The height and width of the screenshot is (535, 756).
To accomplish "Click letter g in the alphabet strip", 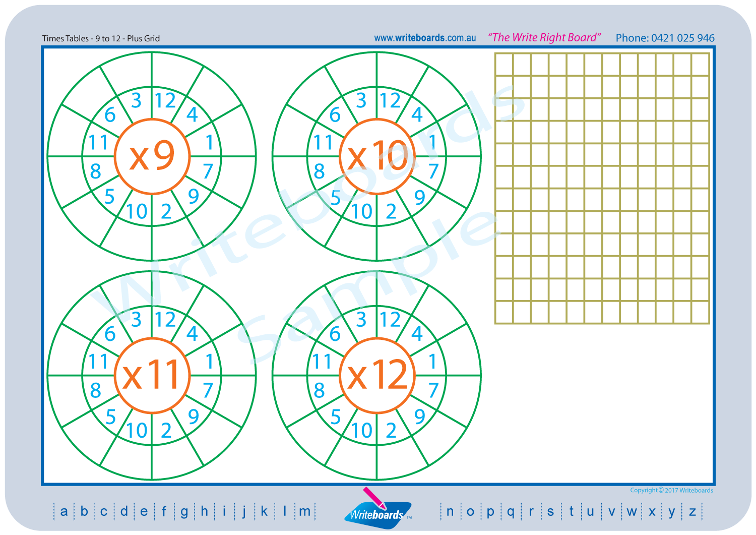I will pos(184,512).
